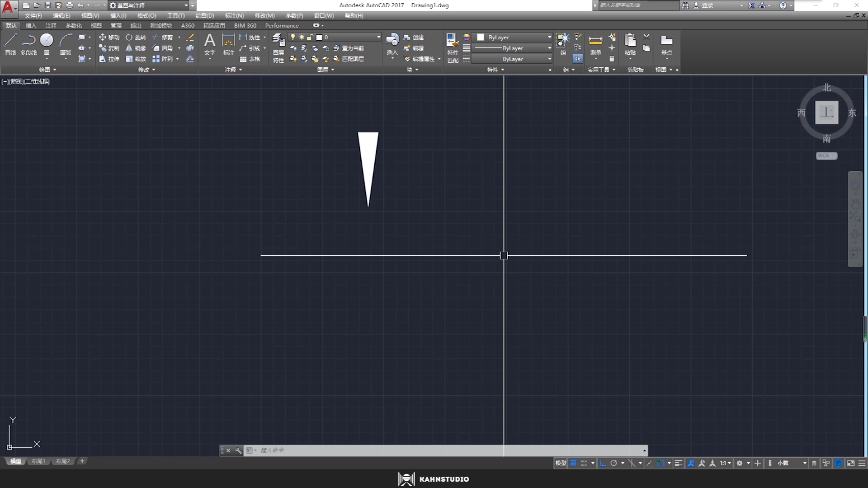Toggle lineweight display in status bar

point(678,463)
